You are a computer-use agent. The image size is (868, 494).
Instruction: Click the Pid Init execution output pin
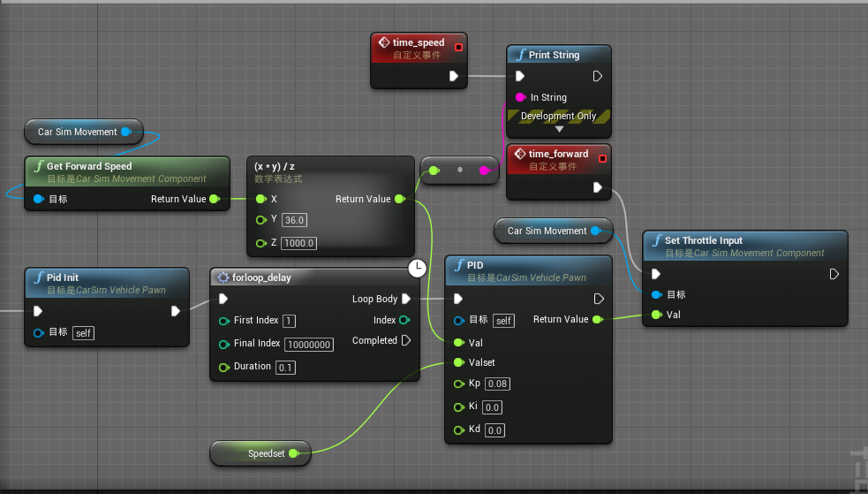click(176, 311)
